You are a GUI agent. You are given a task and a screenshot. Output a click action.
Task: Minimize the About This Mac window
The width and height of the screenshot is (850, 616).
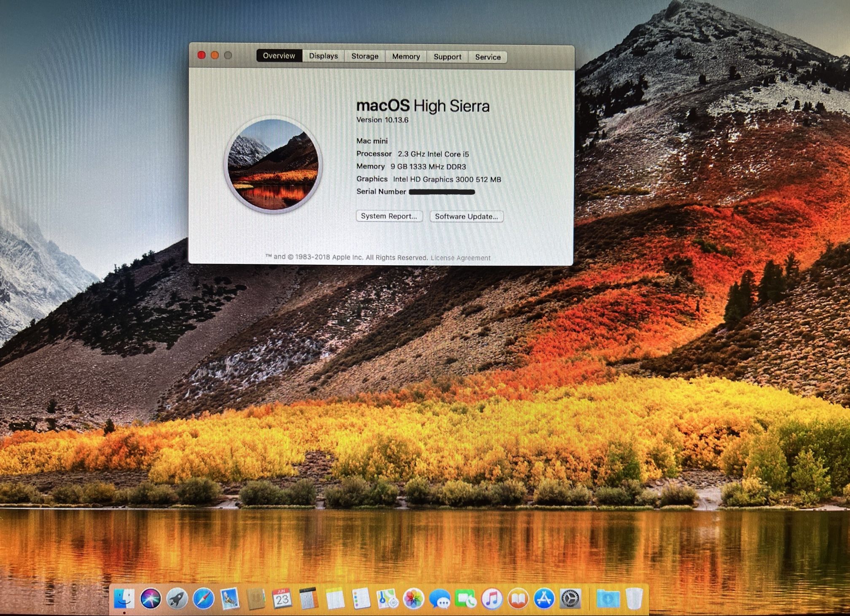pos(215,55)
